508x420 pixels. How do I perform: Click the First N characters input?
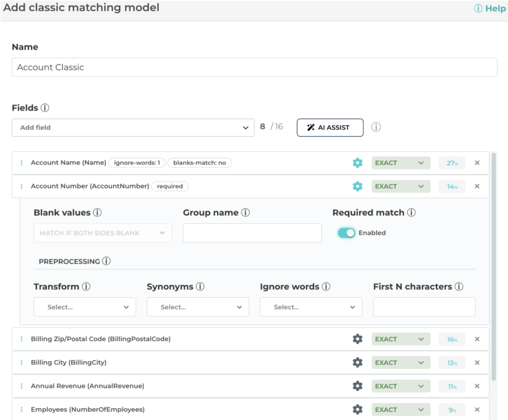coord(424,307)
